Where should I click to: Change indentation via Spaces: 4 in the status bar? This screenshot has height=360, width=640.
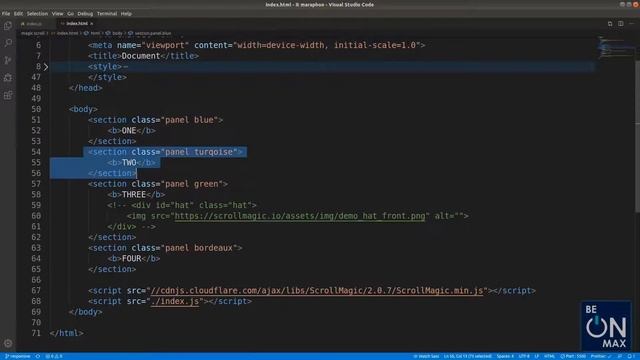(x=505, y=356)
